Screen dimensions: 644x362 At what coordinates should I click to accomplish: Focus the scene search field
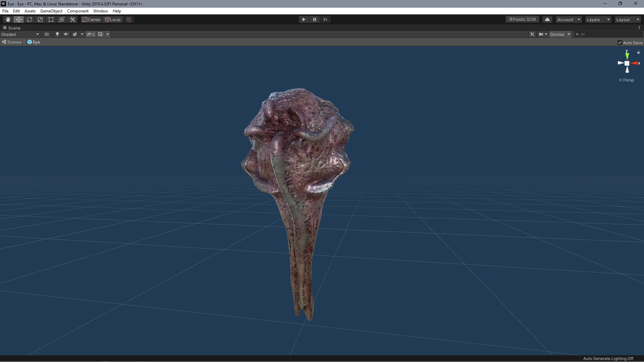[608, 34]
